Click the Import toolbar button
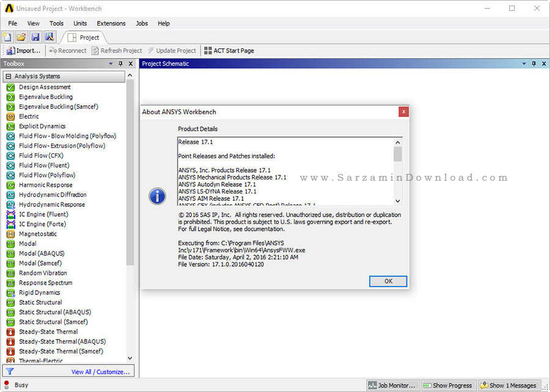Image resolution: width=550 pixels, height=392 pixels. [x=24, y=51]
